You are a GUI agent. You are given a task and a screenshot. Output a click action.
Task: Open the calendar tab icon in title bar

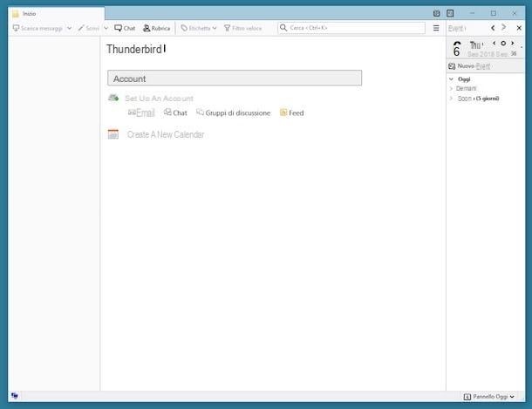click(436, 14)
